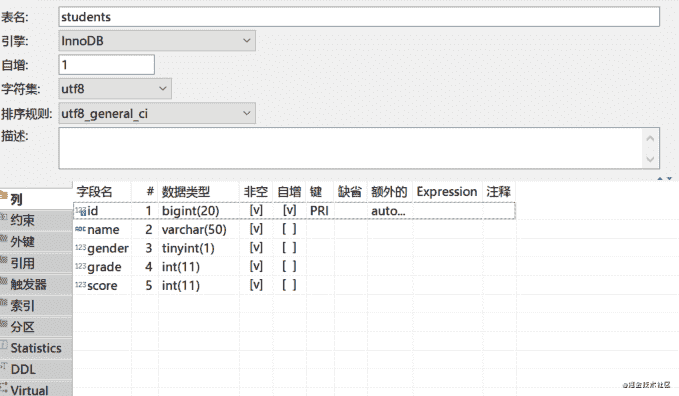Click the folder icon of 列 tab
This screenshot has width=679, height=396.
point(4,195)
